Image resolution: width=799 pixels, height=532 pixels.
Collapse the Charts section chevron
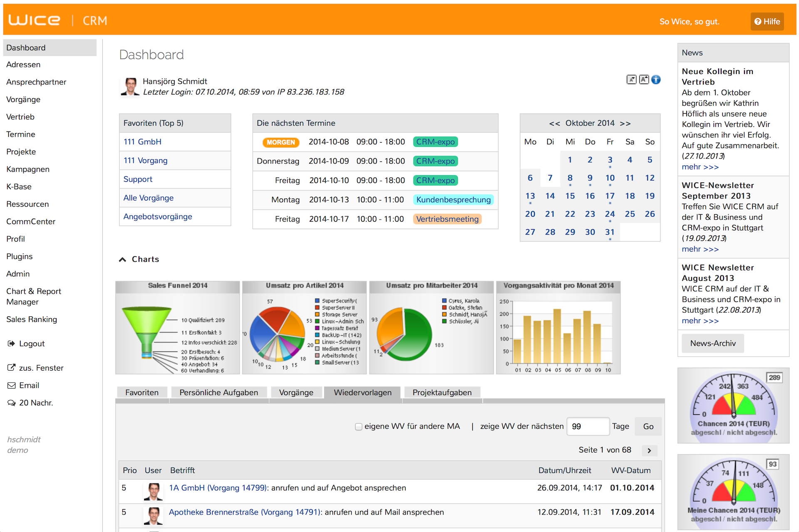[x=122, y=260]
